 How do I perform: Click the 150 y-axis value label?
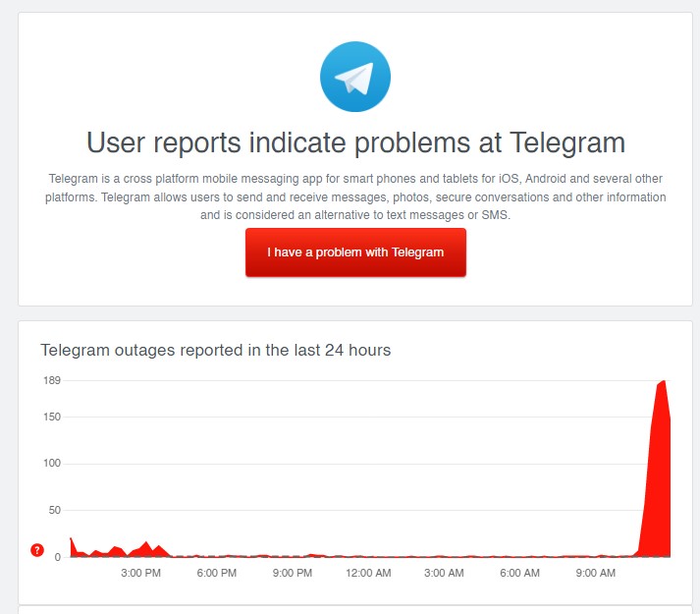(51, 418)
